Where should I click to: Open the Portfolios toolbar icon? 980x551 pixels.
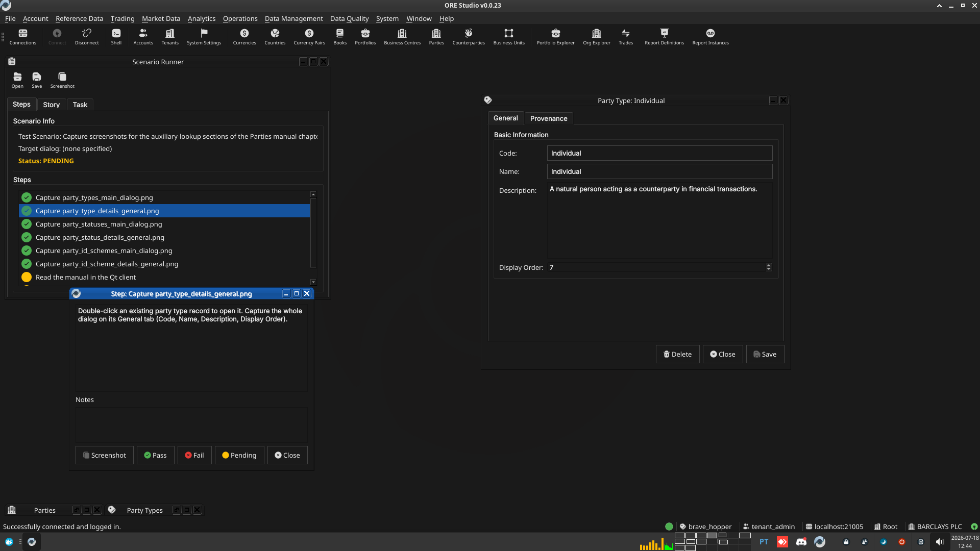point(365,37)
